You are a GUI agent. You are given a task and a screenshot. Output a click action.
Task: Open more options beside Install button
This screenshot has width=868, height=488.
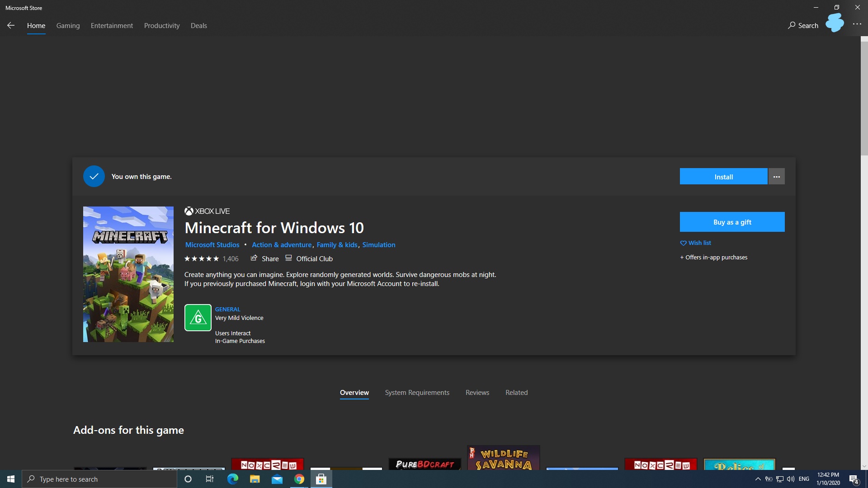coord(777,177)
